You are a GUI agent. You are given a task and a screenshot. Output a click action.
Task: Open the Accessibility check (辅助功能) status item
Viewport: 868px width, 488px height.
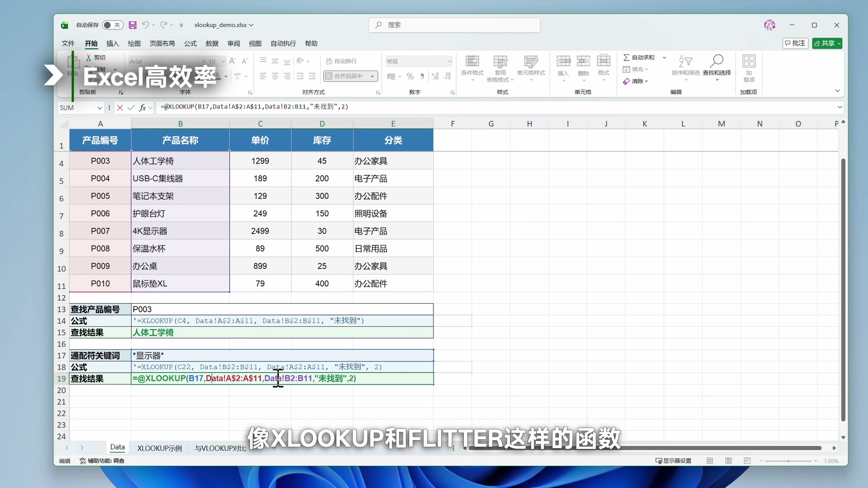102,460
